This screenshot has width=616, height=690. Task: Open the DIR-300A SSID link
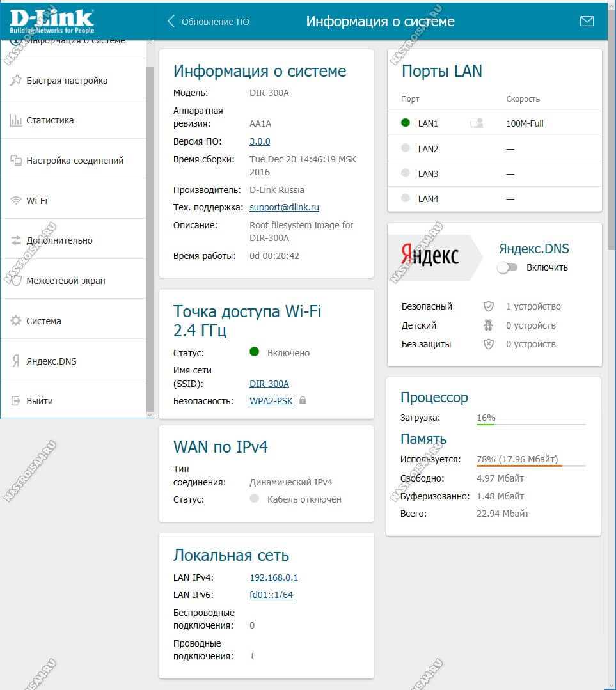pos(269,384)
